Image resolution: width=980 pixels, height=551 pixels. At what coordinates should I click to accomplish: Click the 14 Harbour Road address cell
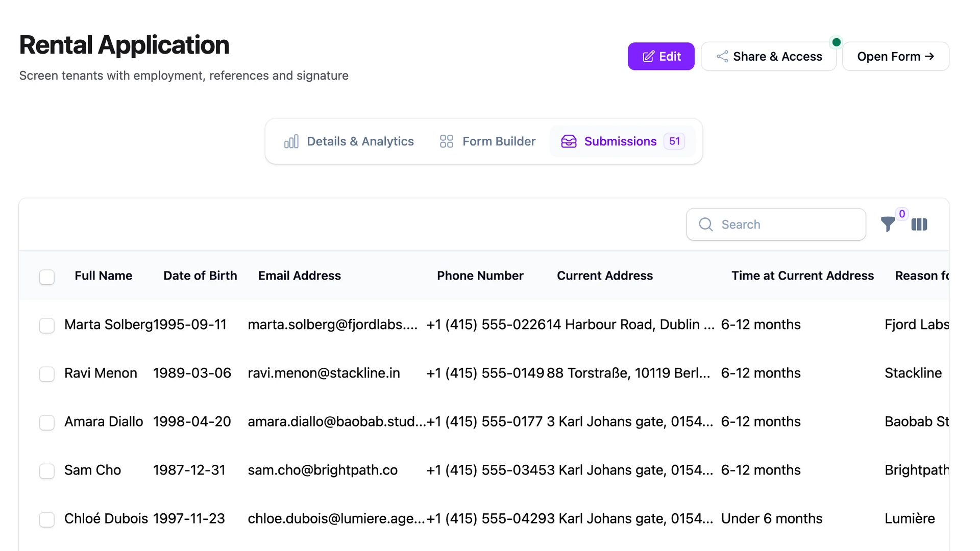(630, 324)
